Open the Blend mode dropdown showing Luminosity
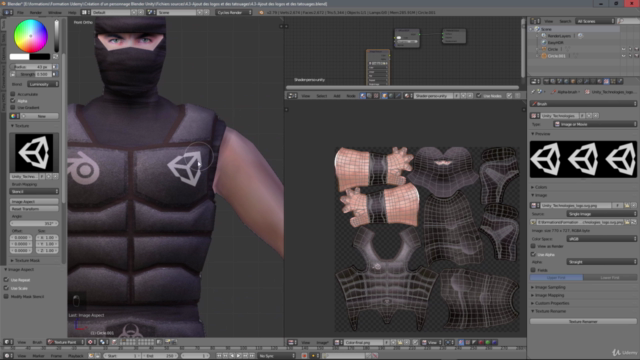The height and width of the screenshot is (360, 640). (43, 84)
